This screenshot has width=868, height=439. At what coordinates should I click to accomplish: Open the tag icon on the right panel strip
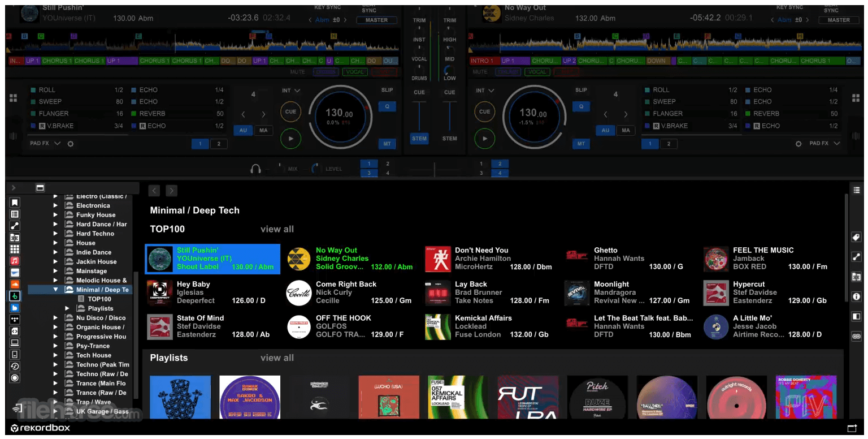[x=856, y=238]
